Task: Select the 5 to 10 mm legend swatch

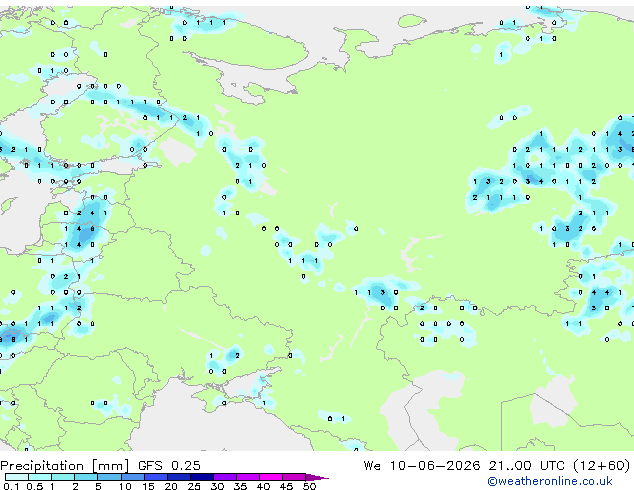Action: (x=109, y=477)
